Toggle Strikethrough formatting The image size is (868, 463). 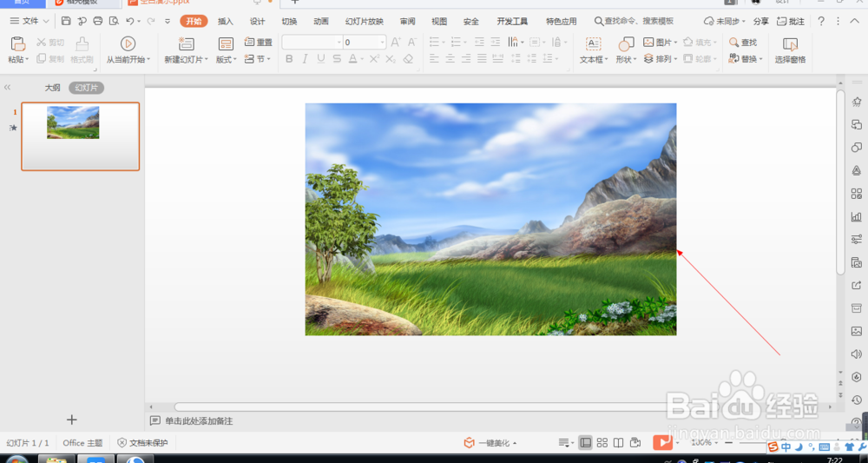[x=337, y=59]
